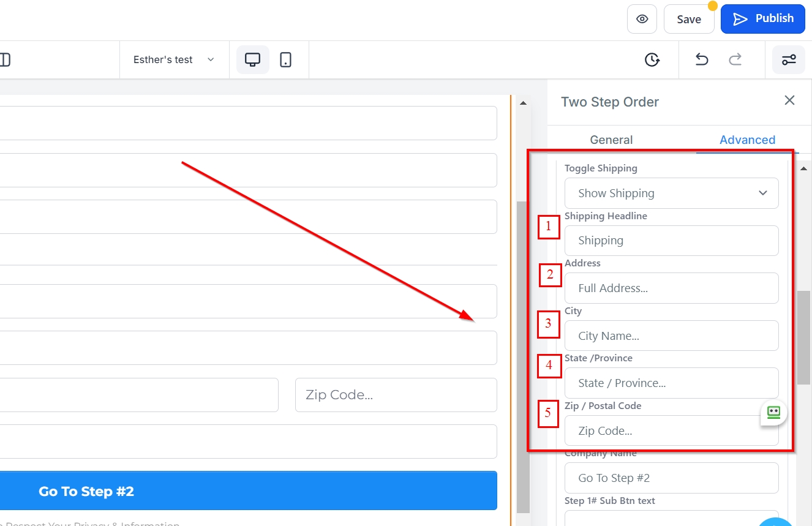The width and height of the screenshot is (812, 526).
Task: Toggle the left layout panel icon
Action: tap(5, 59)
